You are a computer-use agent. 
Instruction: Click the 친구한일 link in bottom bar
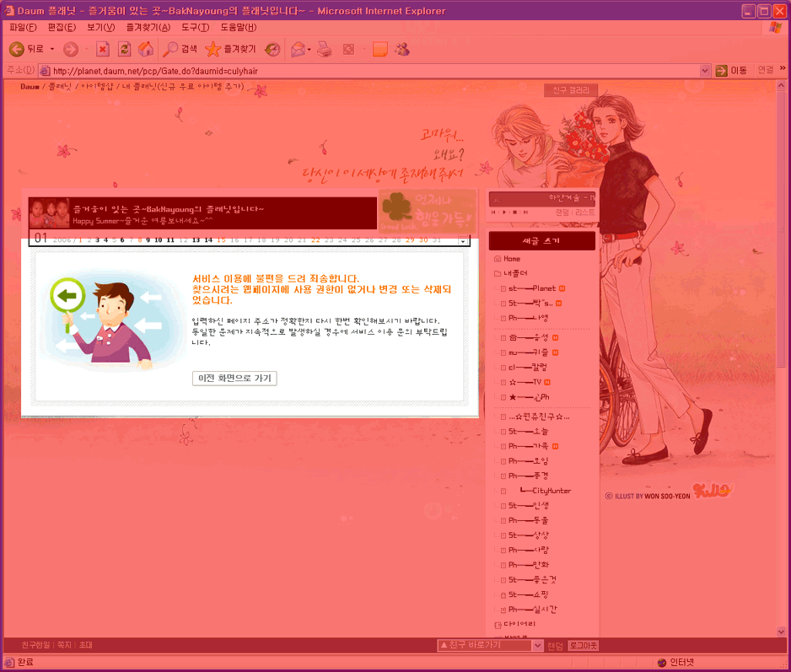click(35, 645)
